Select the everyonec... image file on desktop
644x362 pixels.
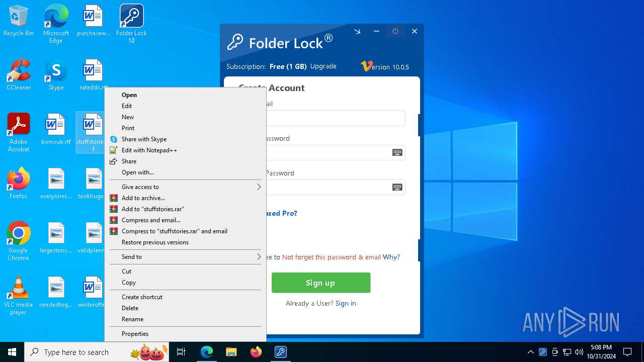(56, 184)
